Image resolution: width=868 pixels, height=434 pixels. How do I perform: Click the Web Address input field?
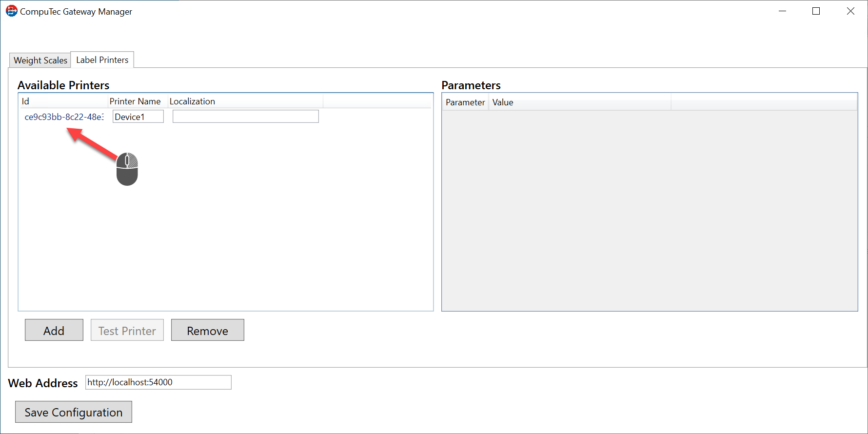(x=158, y=382)
